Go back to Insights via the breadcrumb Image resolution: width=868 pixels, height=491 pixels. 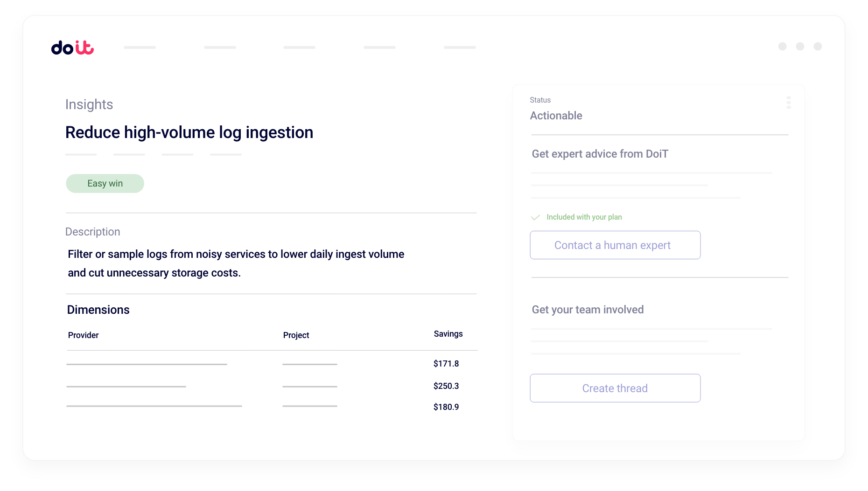click(89, 104)
